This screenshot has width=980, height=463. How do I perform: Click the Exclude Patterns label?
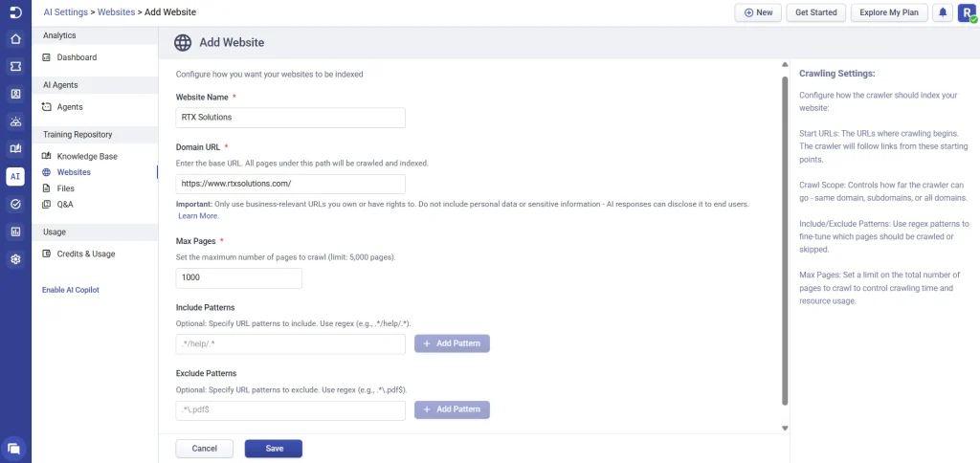[x=207, y=374]
